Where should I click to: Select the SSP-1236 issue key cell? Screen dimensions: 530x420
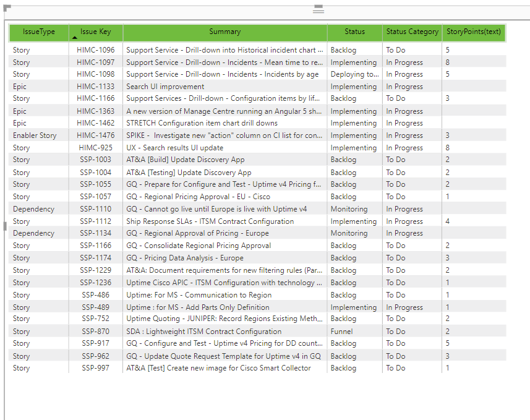click(x=96, y=283)
